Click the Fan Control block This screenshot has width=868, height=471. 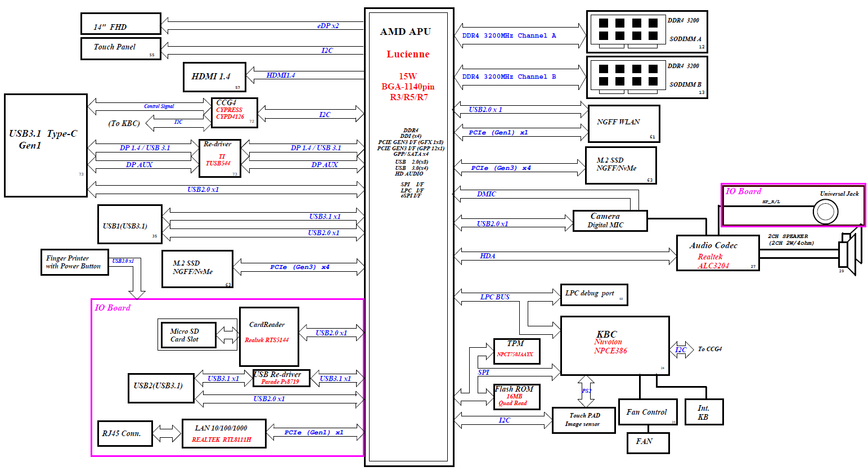(x=647, y=412)
